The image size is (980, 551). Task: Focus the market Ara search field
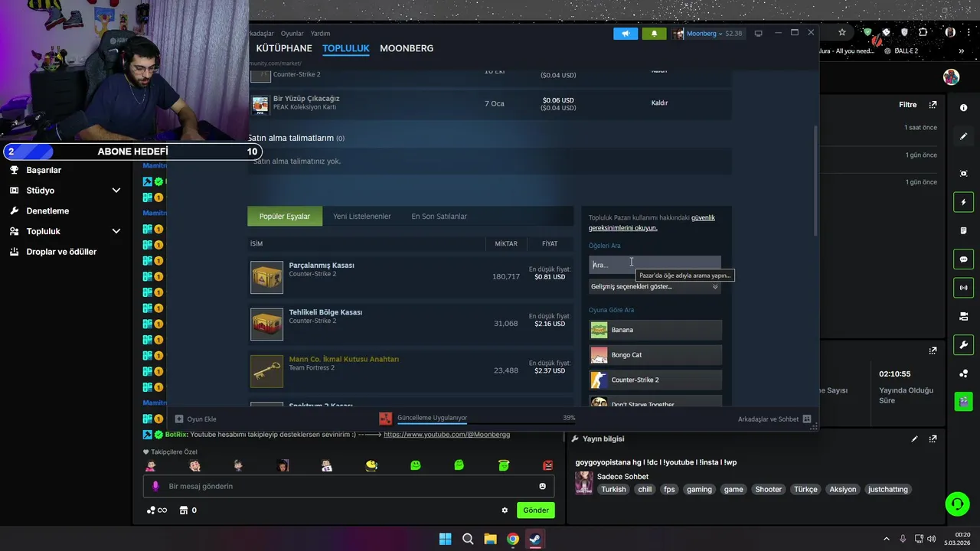[x=655, y=265]
